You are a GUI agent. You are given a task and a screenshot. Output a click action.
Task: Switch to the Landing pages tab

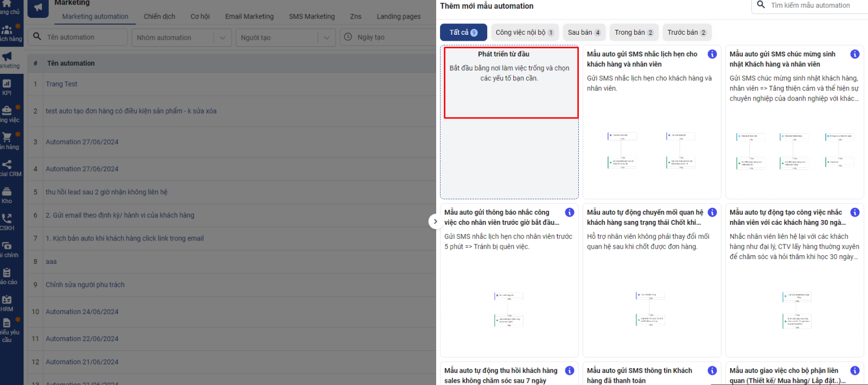point(399,16)
